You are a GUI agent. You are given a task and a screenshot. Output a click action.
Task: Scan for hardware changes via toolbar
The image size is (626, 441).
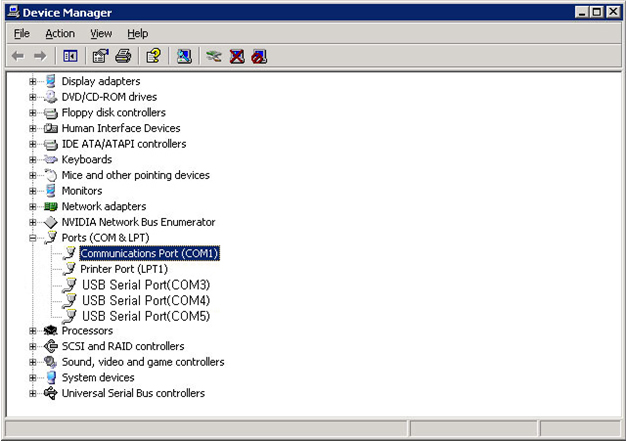click(184, 56)
